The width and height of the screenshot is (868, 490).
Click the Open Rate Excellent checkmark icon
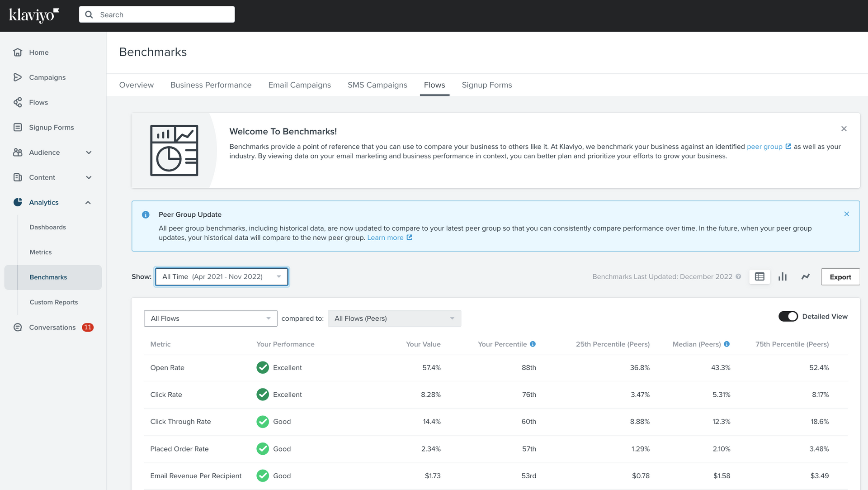[263, 367]
